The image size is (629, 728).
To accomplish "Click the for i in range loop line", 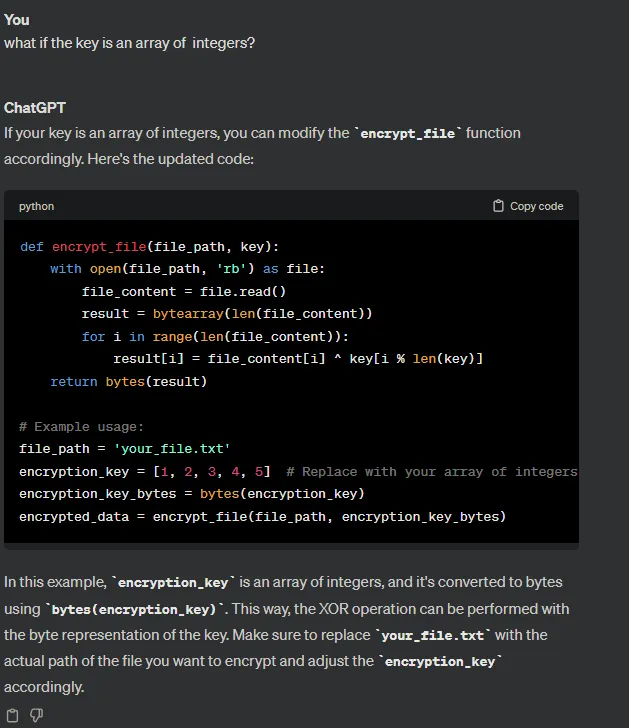I will pos(215,337).
